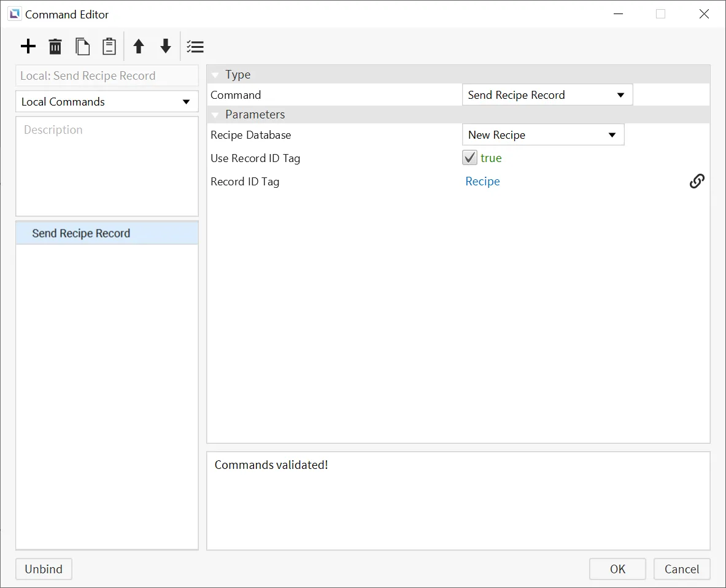
Task: Click the Recipe tag link
Action: 482,182
